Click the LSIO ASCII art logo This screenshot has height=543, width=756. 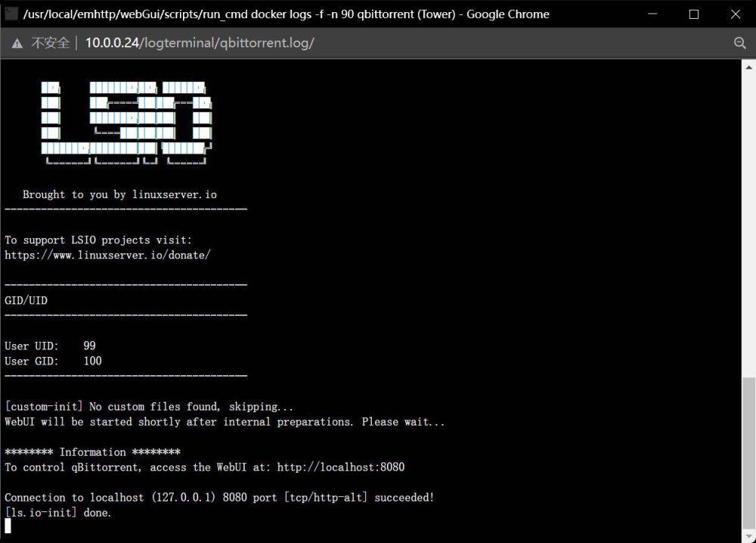(x=126, y=123)
